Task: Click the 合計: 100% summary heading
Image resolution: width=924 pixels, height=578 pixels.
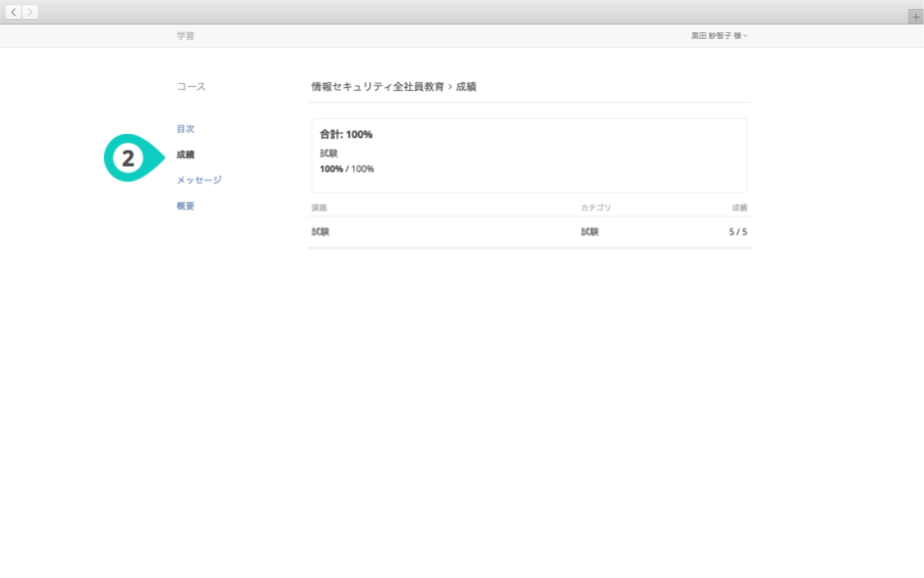Action: tap(346, 134)
